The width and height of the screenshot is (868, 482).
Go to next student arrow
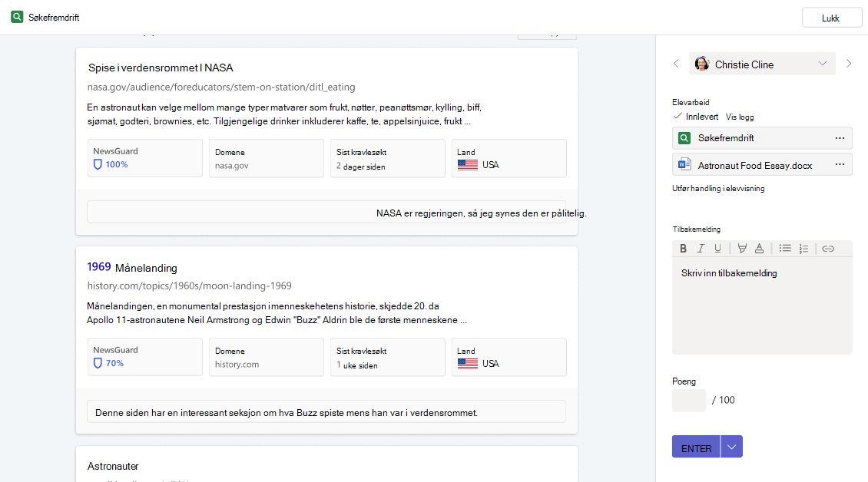(x=849, y=64)
